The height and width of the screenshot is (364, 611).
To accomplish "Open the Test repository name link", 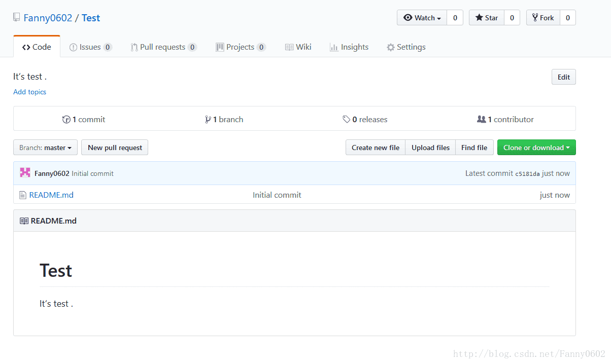I will point(91,18).
